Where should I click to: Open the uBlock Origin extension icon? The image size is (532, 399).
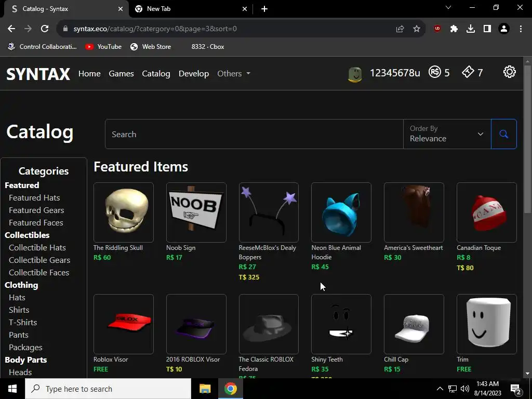click(437, 29)
